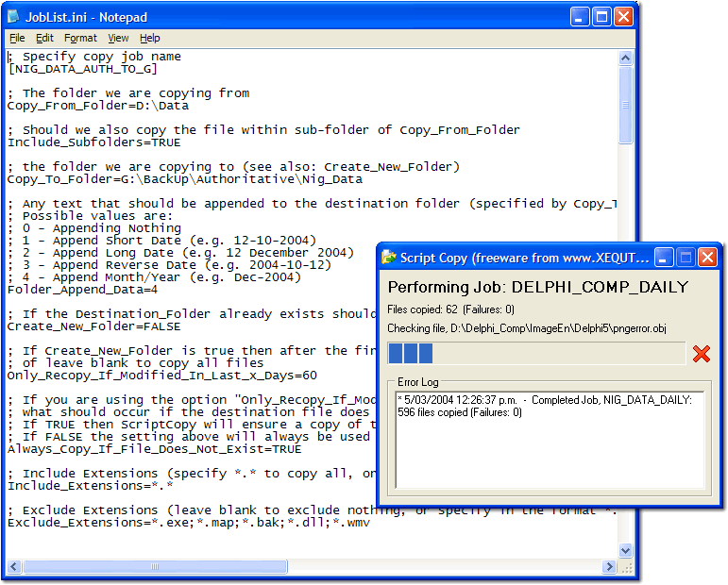Click the '1 - Append Short Date' comment line
This screenshot has width=728, height=585.
coord(161,241)
